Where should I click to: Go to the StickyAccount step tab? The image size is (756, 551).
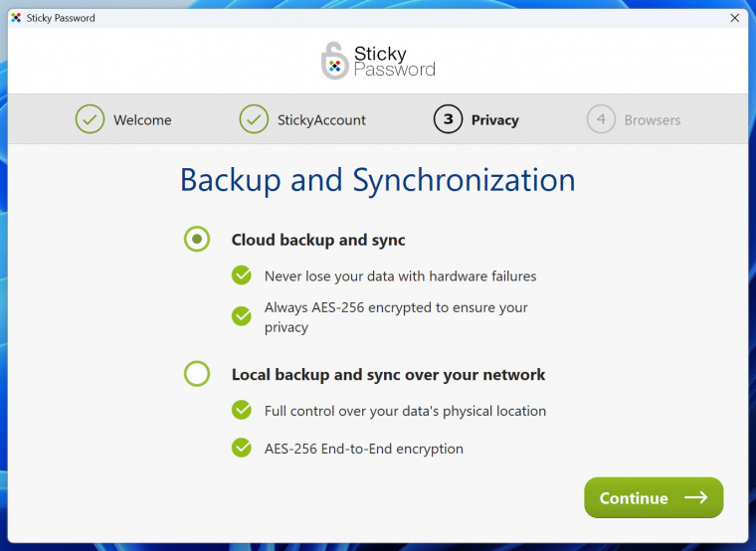pos(321,120)
